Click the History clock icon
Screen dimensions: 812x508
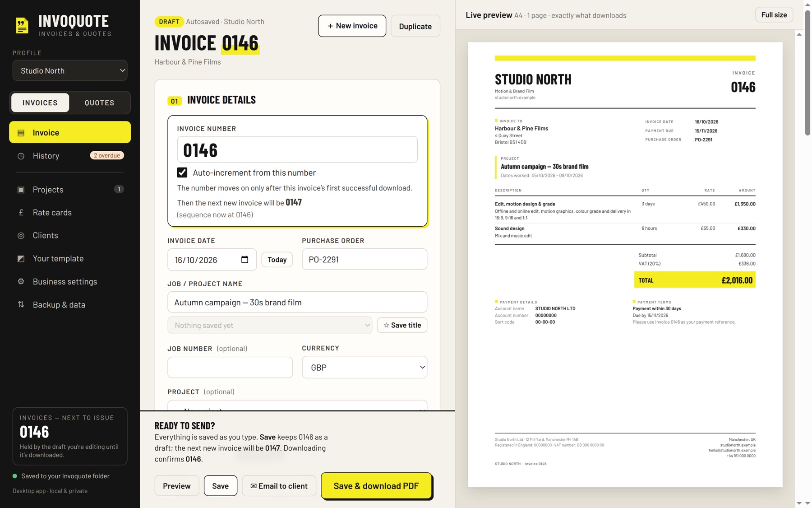pos(21,156)
